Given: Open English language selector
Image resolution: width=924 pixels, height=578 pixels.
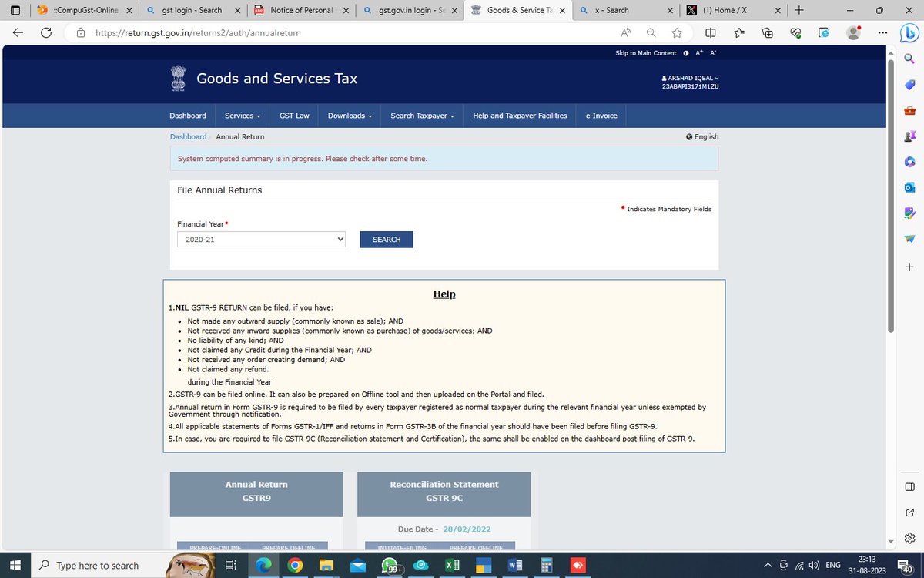Looking at the screenshot, I should pos(702,136).
